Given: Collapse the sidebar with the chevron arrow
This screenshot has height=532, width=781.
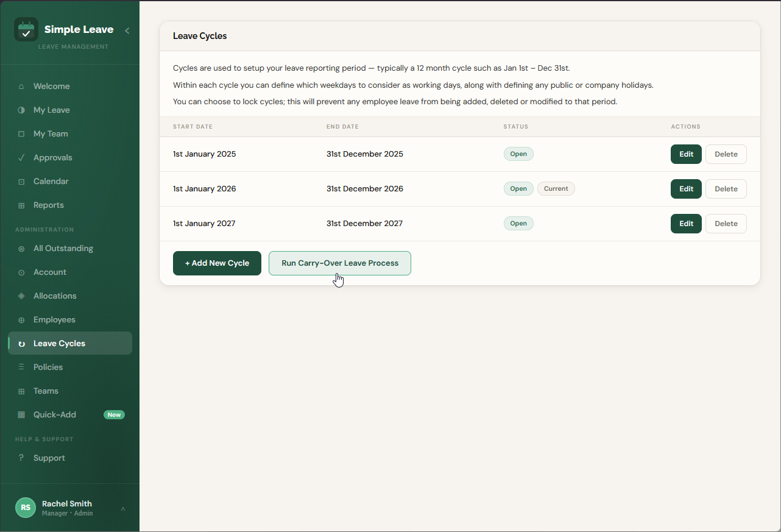Looking at the screenshot, I should coord(127,30).
